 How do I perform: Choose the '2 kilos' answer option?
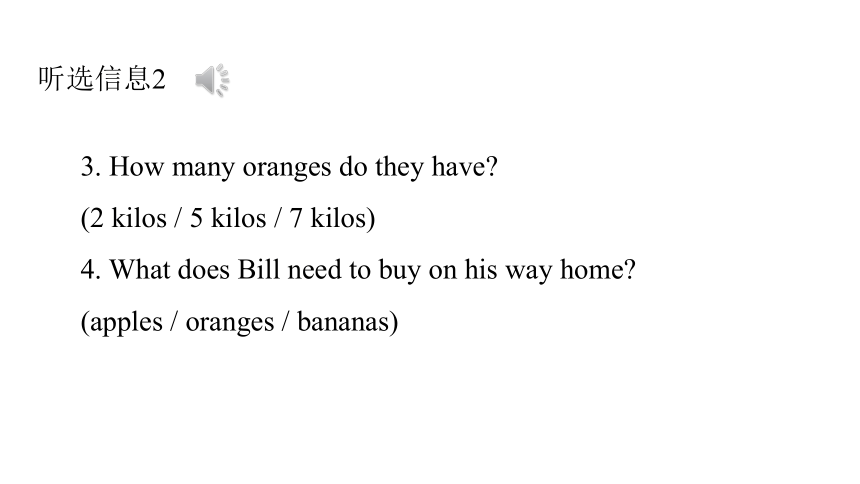pos(128,218)
